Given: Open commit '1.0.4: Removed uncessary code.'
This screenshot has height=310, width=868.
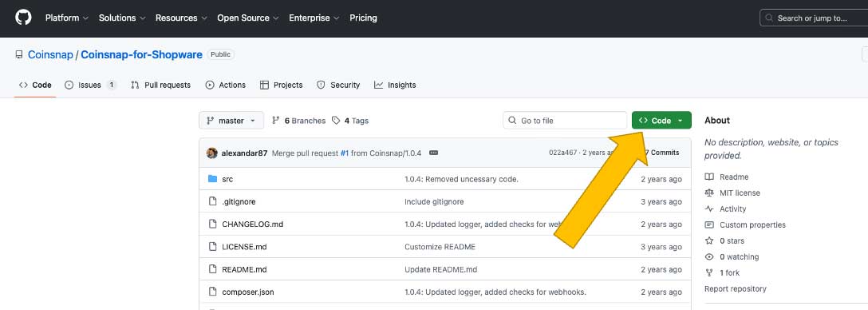Looking at the screenshot, I should pyautogui.click(x=462, y=179).
